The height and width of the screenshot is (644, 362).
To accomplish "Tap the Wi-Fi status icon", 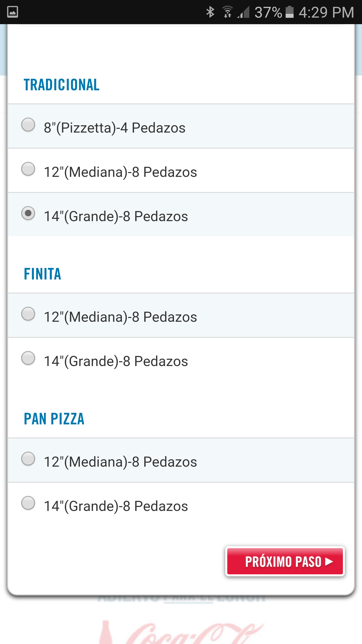I will point(228,12).
